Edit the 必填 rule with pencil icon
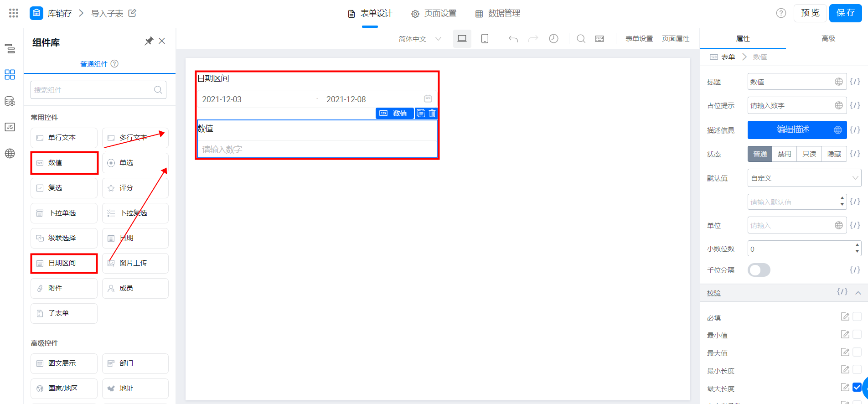The image size is (868, 404). click(x=845, y=316)
